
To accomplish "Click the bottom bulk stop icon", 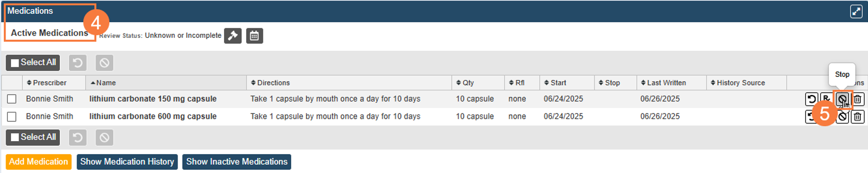I will pyautogui.click(x=104, y=137).
